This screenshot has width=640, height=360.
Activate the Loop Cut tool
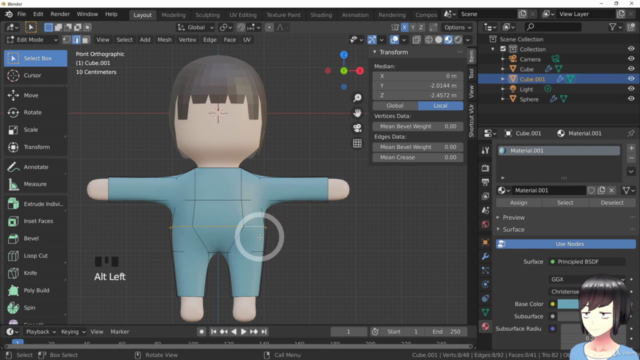[x=36, y=256]
